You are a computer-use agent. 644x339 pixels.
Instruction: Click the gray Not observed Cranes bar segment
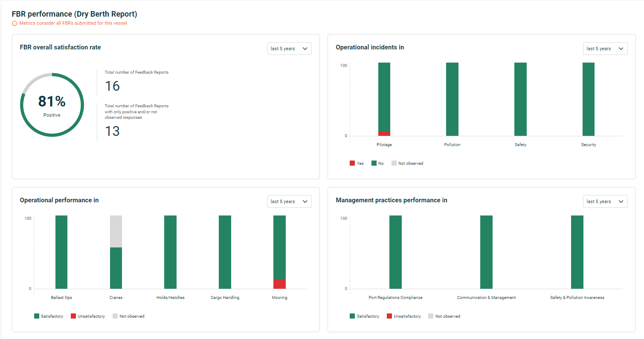pyautogui.click(x=116, y=231)
